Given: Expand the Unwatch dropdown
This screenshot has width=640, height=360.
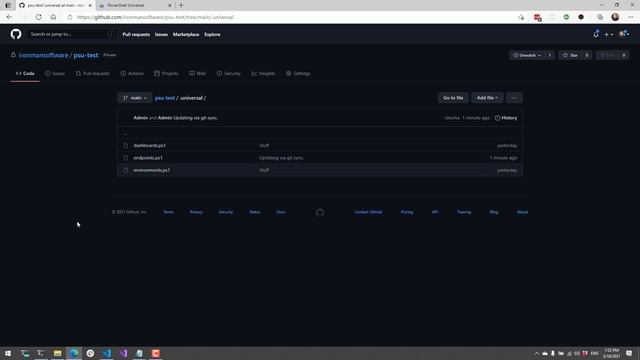Looking at the screenshot, I should click(x=527, y=55).
